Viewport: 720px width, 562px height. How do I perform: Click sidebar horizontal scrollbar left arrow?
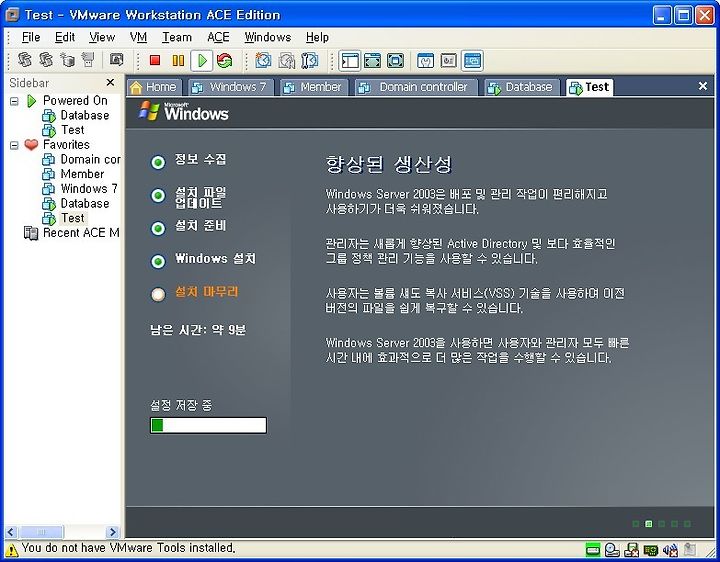click(11, 532)
